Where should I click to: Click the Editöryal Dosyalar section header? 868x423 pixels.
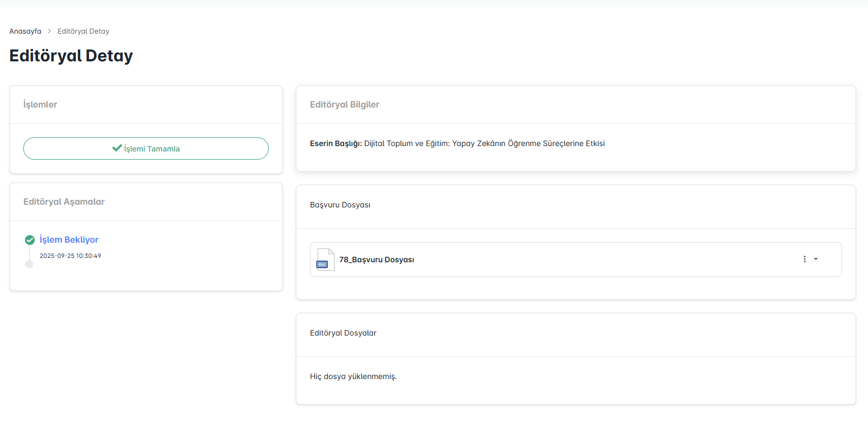(343, 333)
